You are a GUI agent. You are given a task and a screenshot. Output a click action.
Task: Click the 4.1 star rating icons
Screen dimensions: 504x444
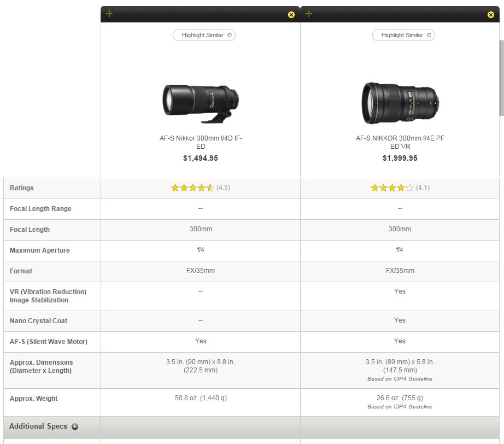click(x=391, y=188)
